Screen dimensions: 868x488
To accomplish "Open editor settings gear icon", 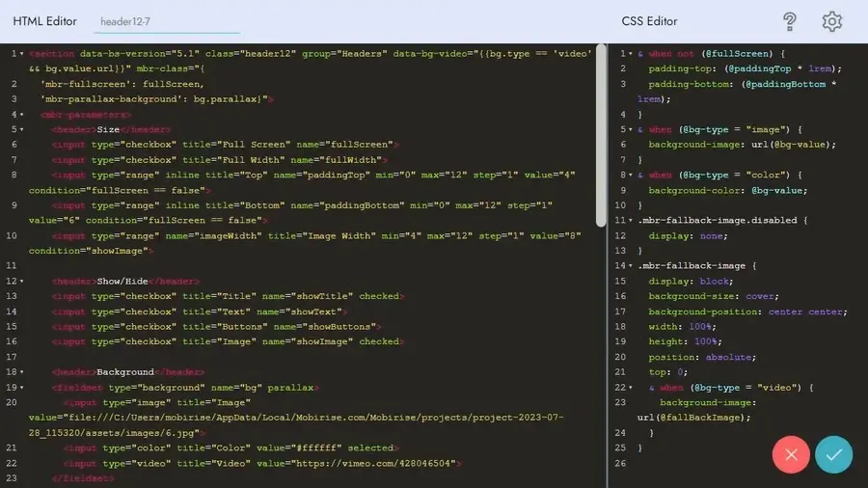I will [831, 21].
